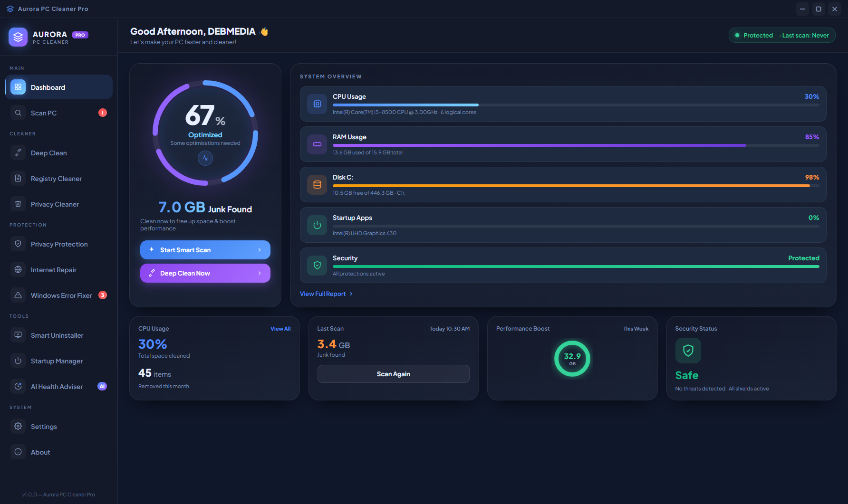The image size is (848, 504).
Task: Click the '98%' Disk C: value
Action: [812, 177]
